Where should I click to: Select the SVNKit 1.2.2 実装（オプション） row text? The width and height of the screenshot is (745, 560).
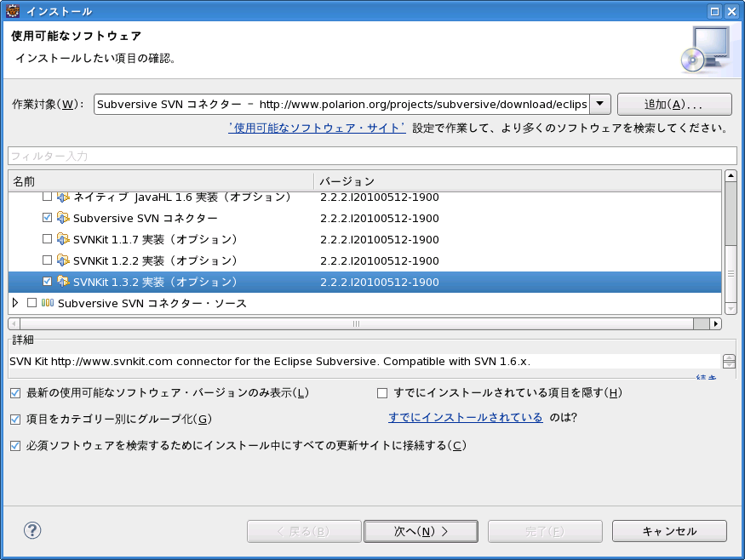[155, 260]
